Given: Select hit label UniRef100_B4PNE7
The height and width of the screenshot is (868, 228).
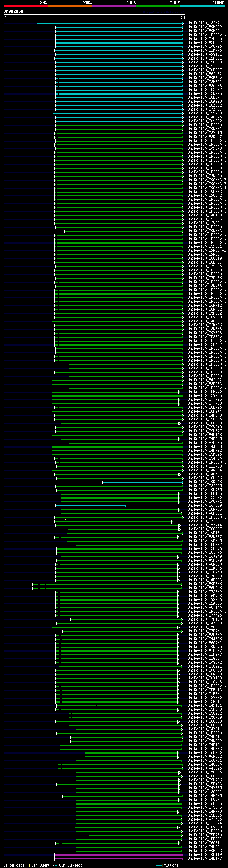Looking at the screenshot, I should tap(204, 321).
